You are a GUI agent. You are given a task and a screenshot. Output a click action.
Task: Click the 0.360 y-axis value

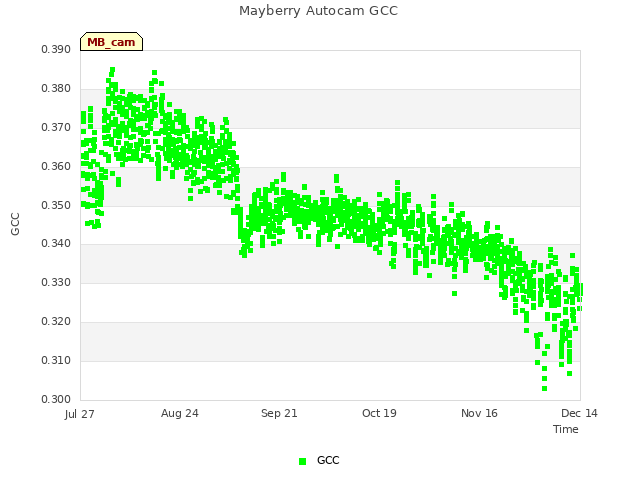click(56, 166)
